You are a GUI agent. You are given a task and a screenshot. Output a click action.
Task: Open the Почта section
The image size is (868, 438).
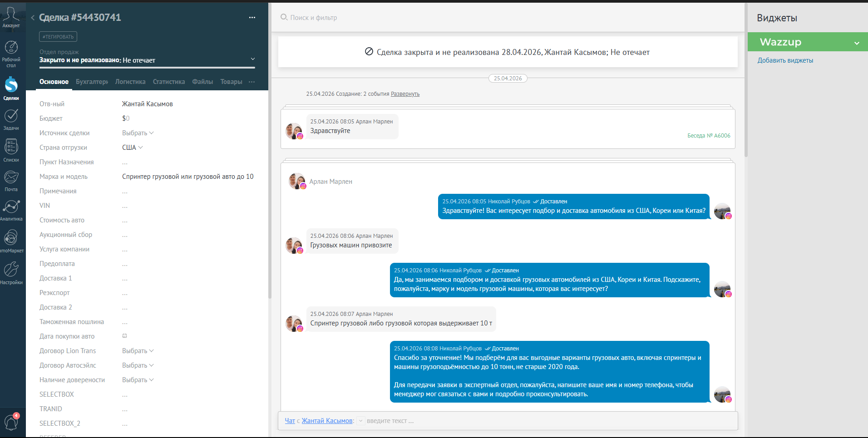click(x=11, y=181)
